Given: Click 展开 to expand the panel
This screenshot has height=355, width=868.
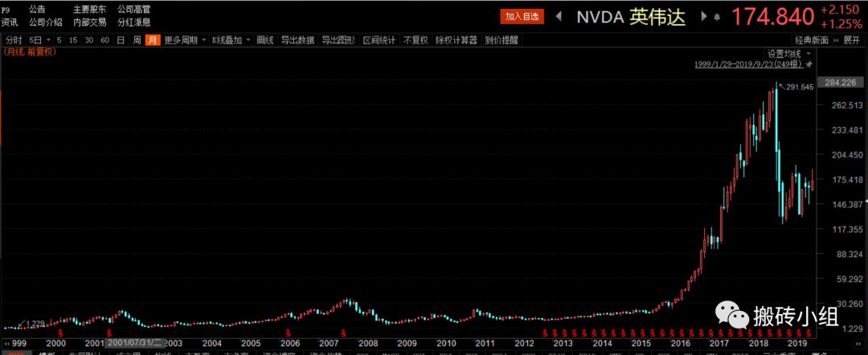Looking at the screenshot, I should tap(850, 40).
